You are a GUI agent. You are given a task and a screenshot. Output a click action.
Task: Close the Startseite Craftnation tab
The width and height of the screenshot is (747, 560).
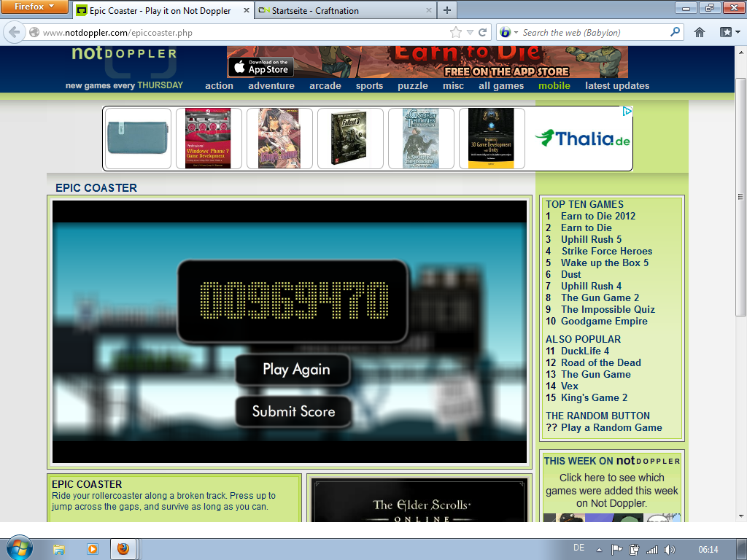tap(429, 10)
